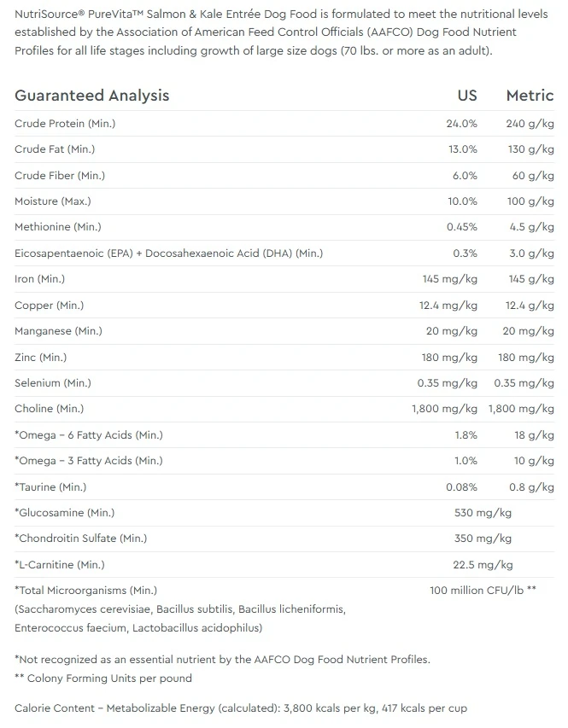Click the Taurine 0.08% value

461,487
